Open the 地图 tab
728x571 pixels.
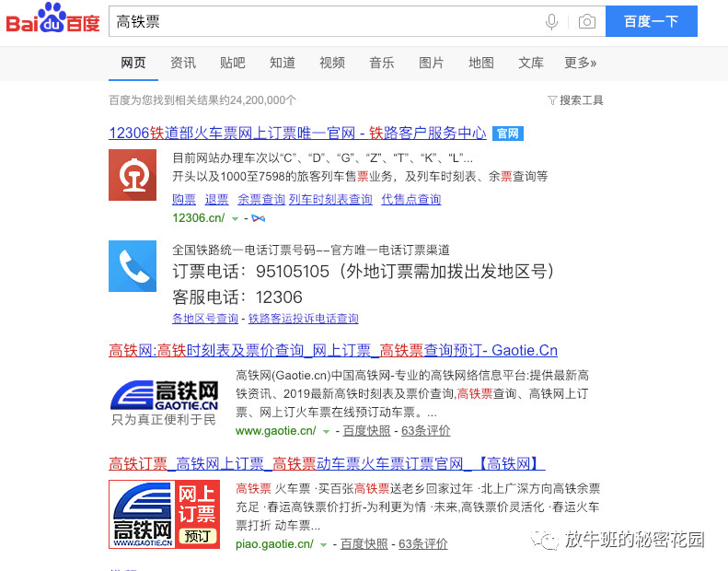481,63
